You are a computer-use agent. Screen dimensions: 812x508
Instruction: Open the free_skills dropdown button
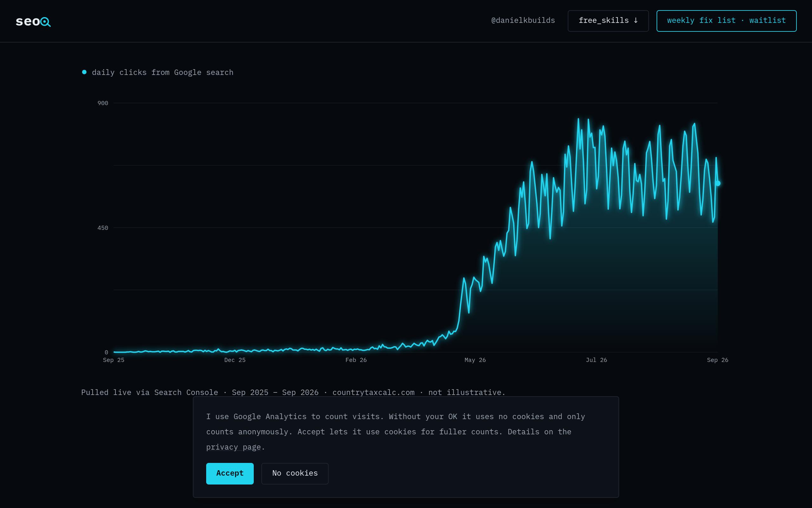click(x=608, y=21)
